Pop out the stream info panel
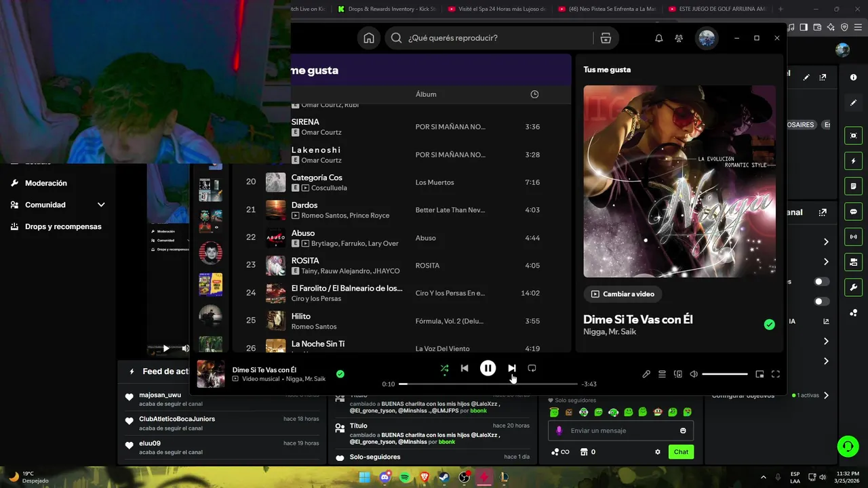Image resolution: width=868 pixels, height=488 pixels. click(x=823, y=77)
